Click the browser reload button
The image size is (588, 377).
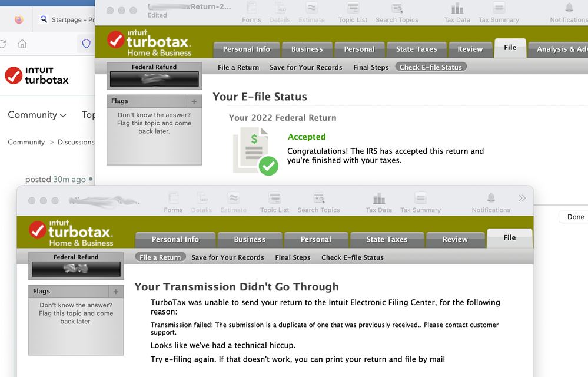(x=3, y=44)
